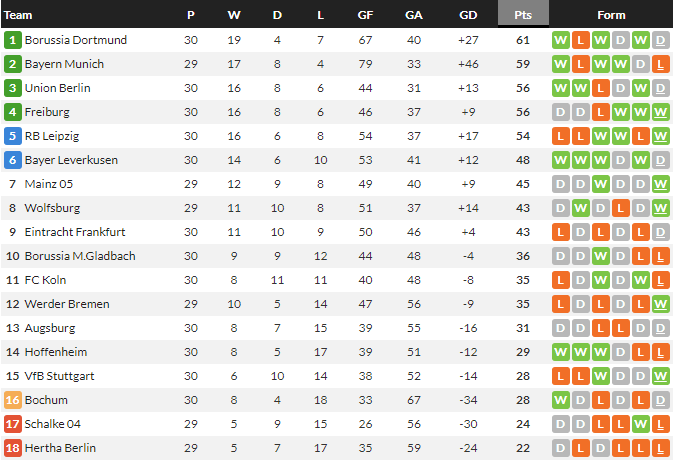Click Schalke 04's most recent form badge
Image resolution: width=673 pixels, height=462 pixels.
click(x=660, y=424)
